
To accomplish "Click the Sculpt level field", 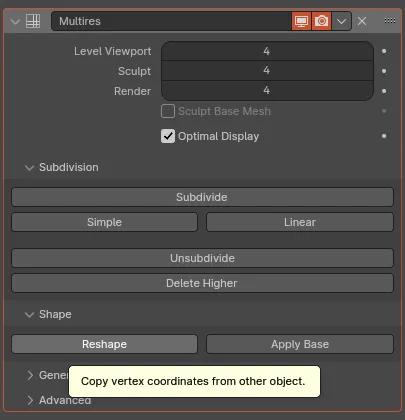I will pos(267,71).
